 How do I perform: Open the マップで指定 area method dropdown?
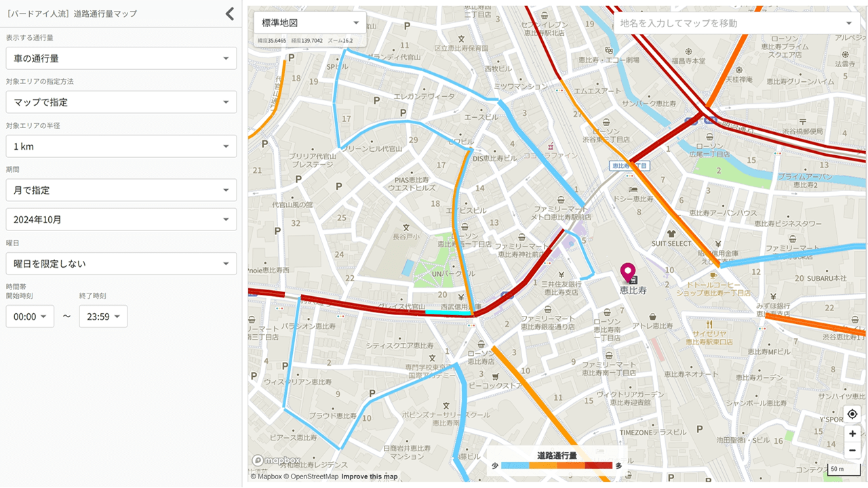[121, 102]
